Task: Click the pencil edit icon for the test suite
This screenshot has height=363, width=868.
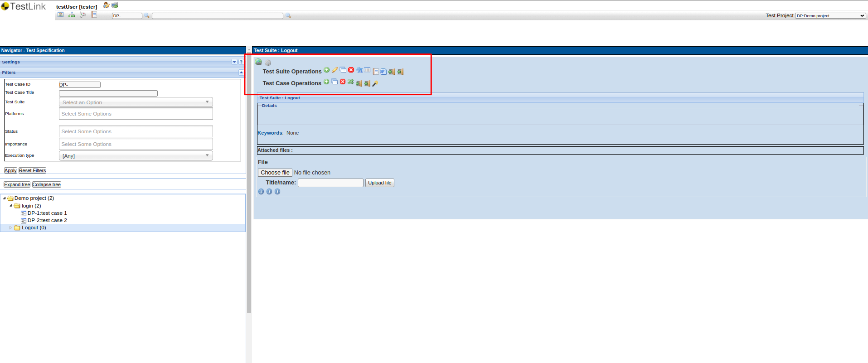Action: coord(335,70)
